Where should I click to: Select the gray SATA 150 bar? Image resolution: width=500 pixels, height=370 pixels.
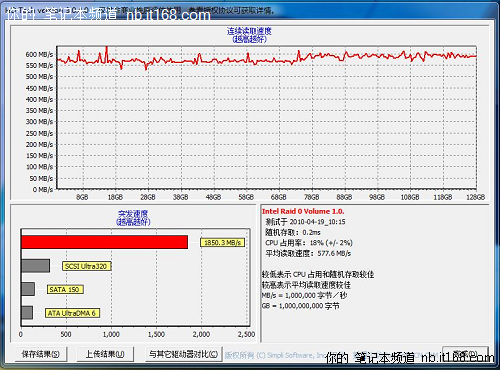tap(28, 289)
